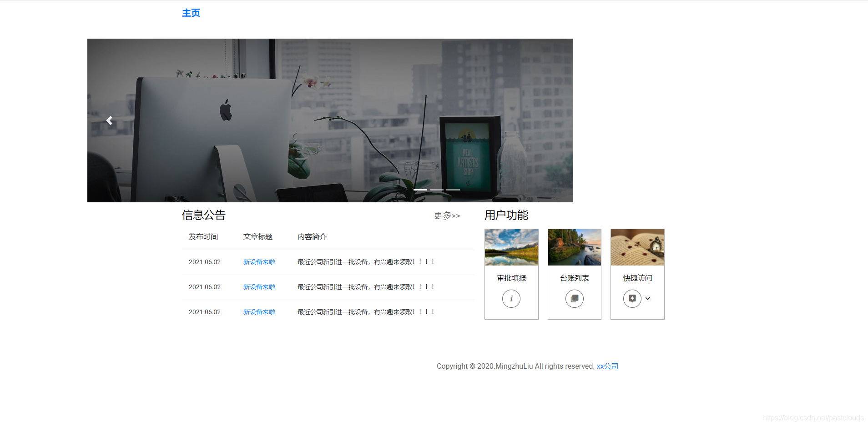Open 更多>> announcements link
This screenshot has width=868, height=426.
[447, 216]
